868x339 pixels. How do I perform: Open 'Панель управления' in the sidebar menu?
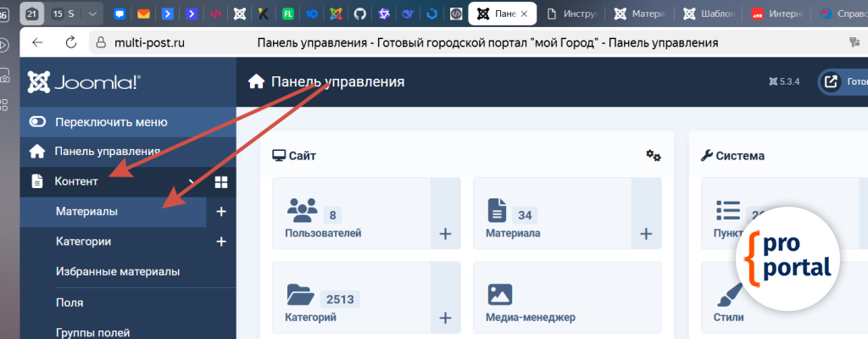tap(107, 152)
